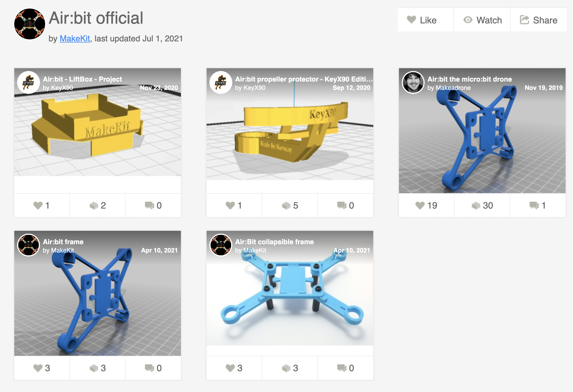This screenshot has width=573, height=392.
Task: Toggle Watch on this collection
Action: tap(482, 20)
